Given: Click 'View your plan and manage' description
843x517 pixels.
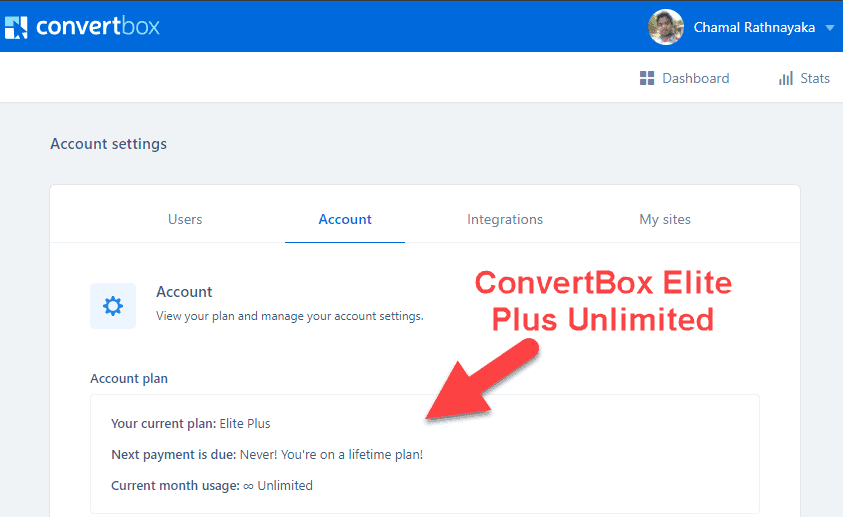Looking at the screenshot, I should (x=290, y=316).
